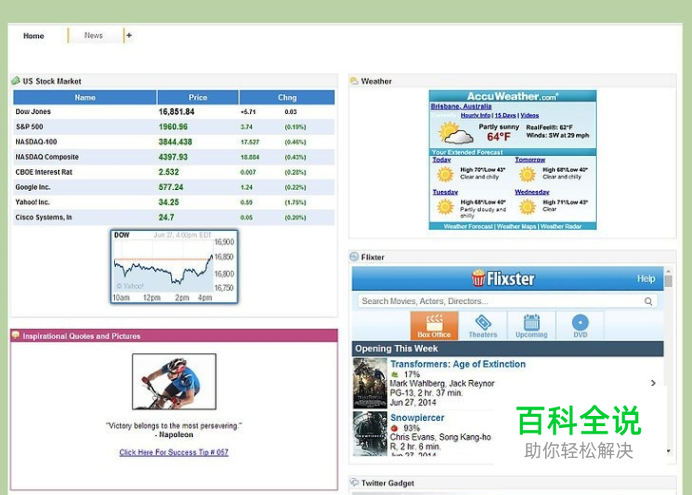Click the Flixster scrollbar up arrow
The height and width of the screenshot is (495, 692).
point(668,271)
